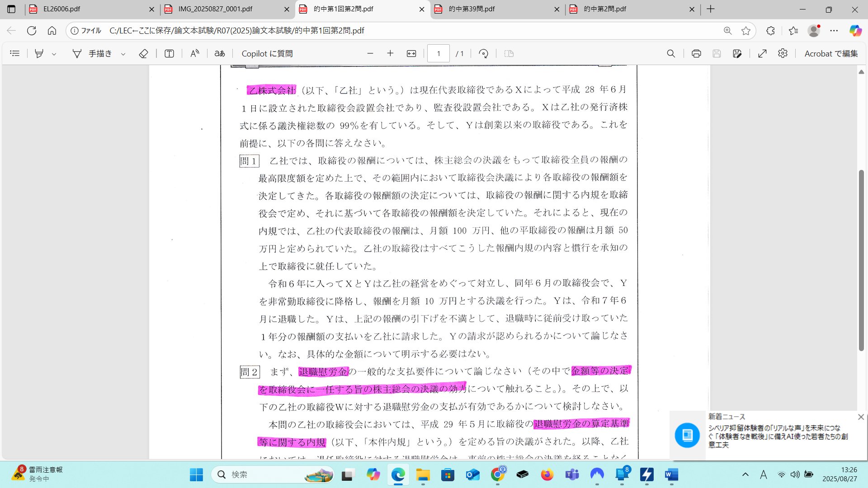Select the eraser tool
868x488 pixels.
[143, 53]
